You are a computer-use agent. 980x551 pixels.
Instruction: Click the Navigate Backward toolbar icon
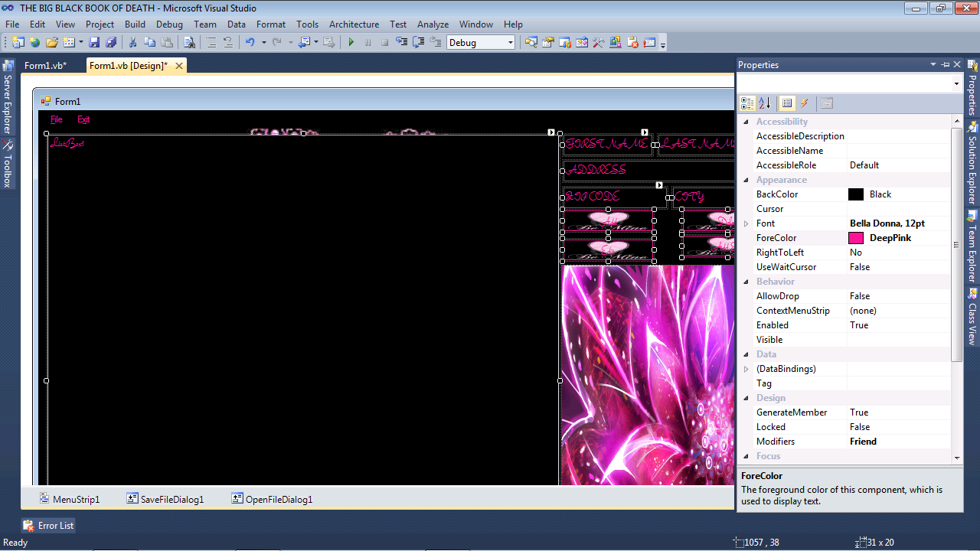coord(305,43)
